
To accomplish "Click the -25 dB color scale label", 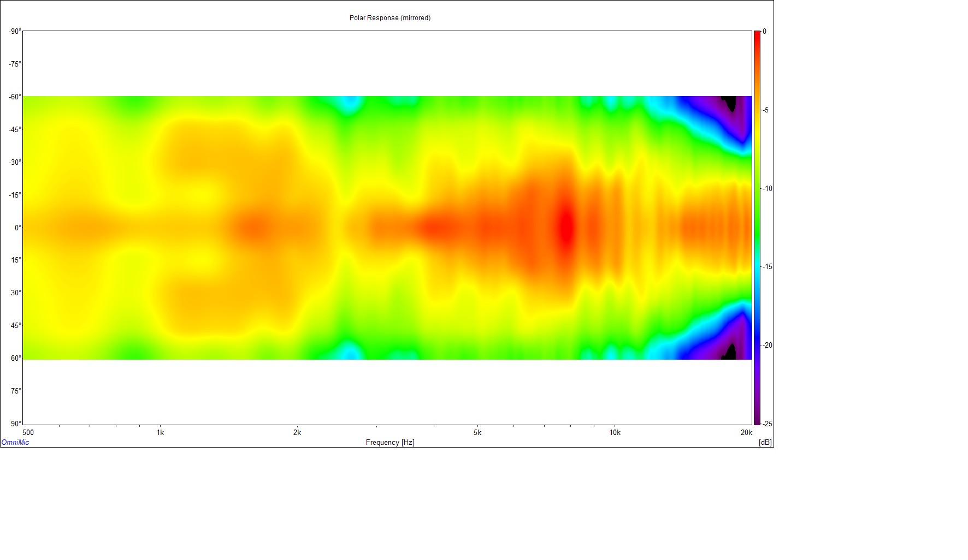I will tap(766, 424).
